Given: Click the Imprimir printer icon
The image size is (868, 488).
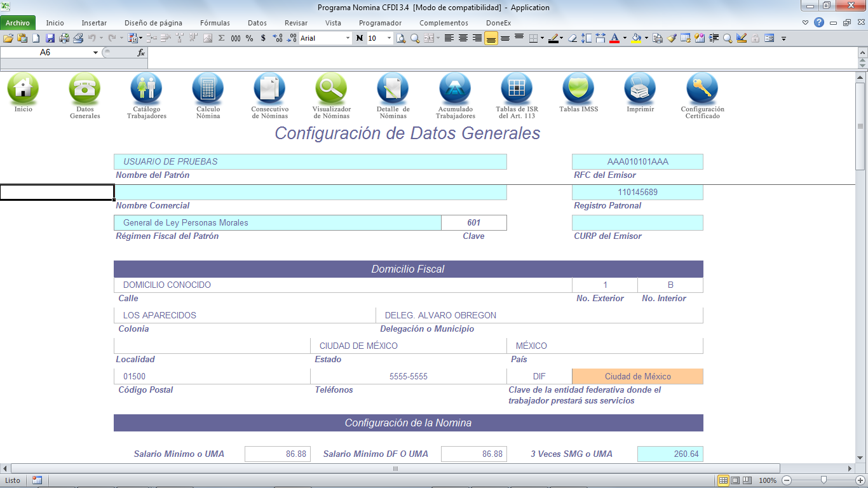Looking at the screenshot, I should click(640, 89).
